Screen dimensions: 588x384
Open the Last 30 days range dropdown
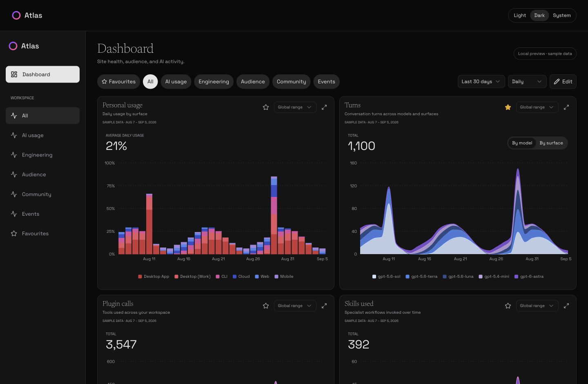click(481, 82)
